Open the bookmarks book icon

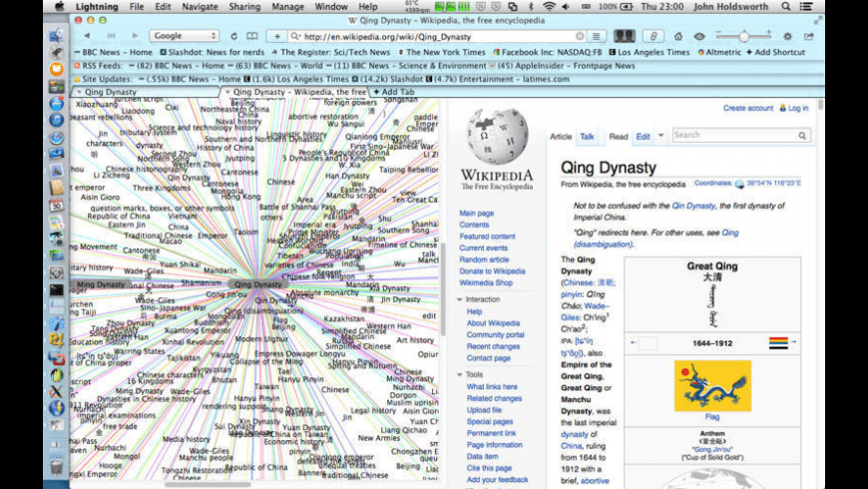[251, 36]
